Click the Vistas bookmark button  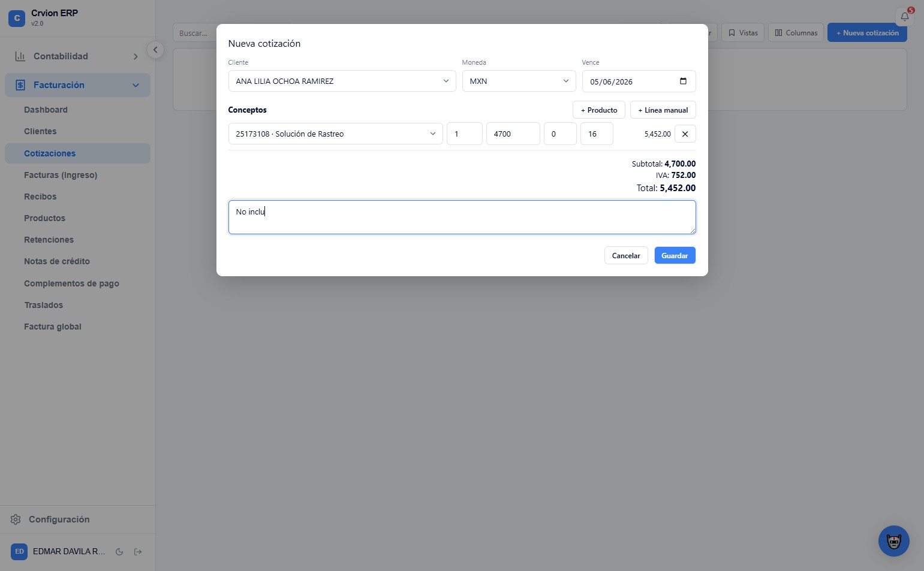pyautogui.click(x=743, y=33)
